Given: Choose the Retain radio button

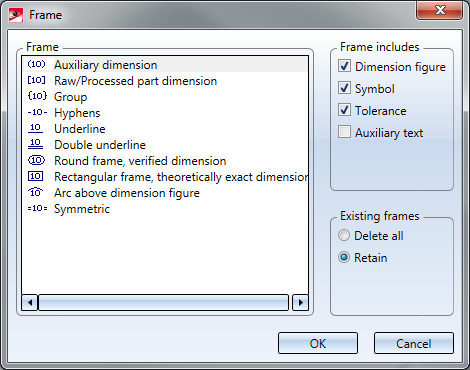Looking at the screenshot, I should coord(344,257).
